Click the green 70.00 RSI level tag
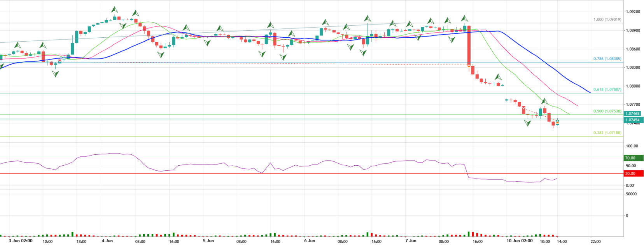 pyautogui.click(x=633, y=158)
